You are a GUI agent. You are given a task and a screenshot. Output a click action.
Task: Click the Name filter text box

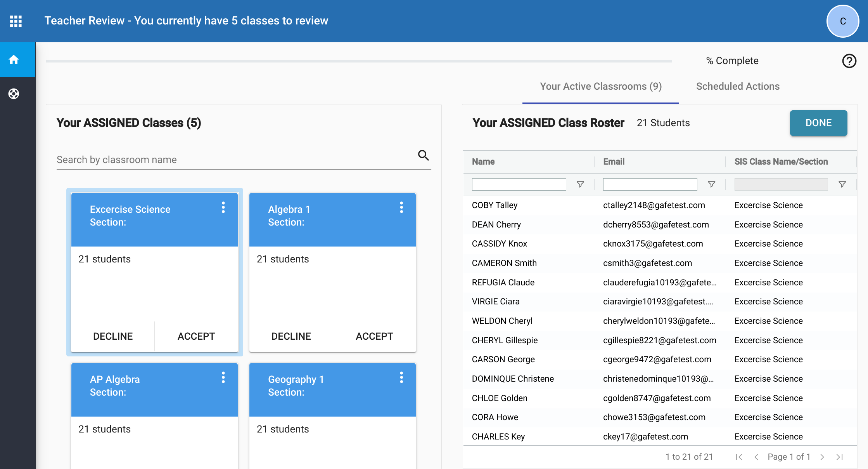519,184
